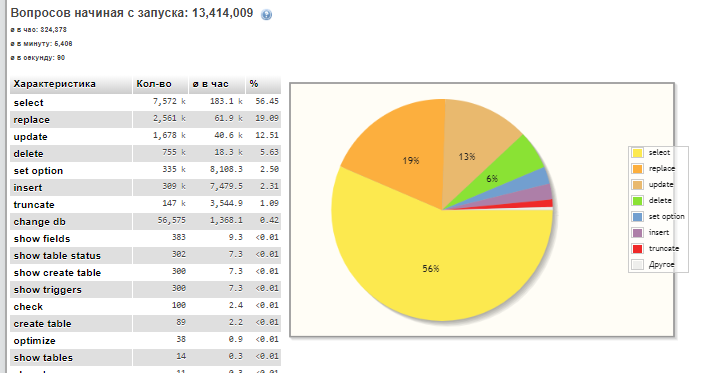Image resolution: width=714 pixels, height=373 pixels.
Task: Select the 'show triggers' row label
Action: (47, 290)
